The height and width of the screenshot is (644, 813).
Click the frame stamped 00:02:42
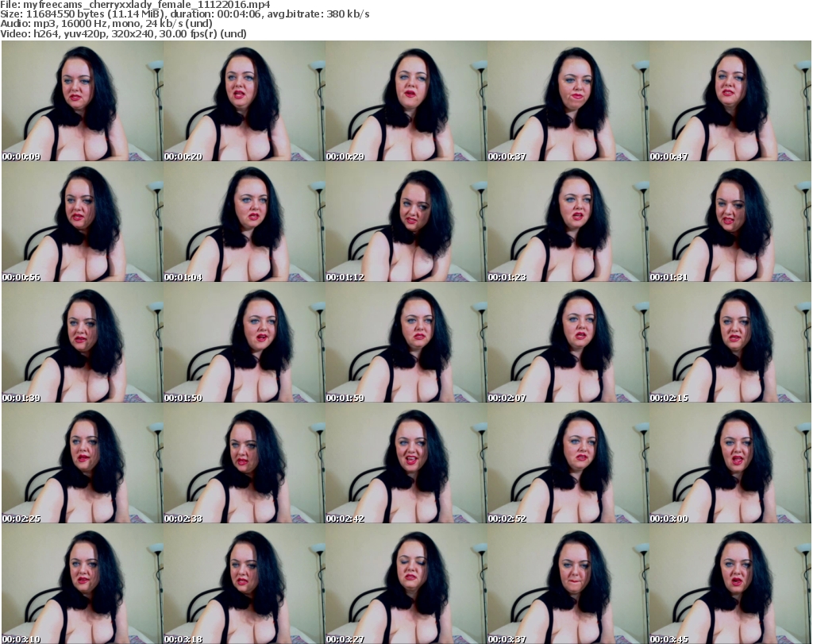point(406,464)
